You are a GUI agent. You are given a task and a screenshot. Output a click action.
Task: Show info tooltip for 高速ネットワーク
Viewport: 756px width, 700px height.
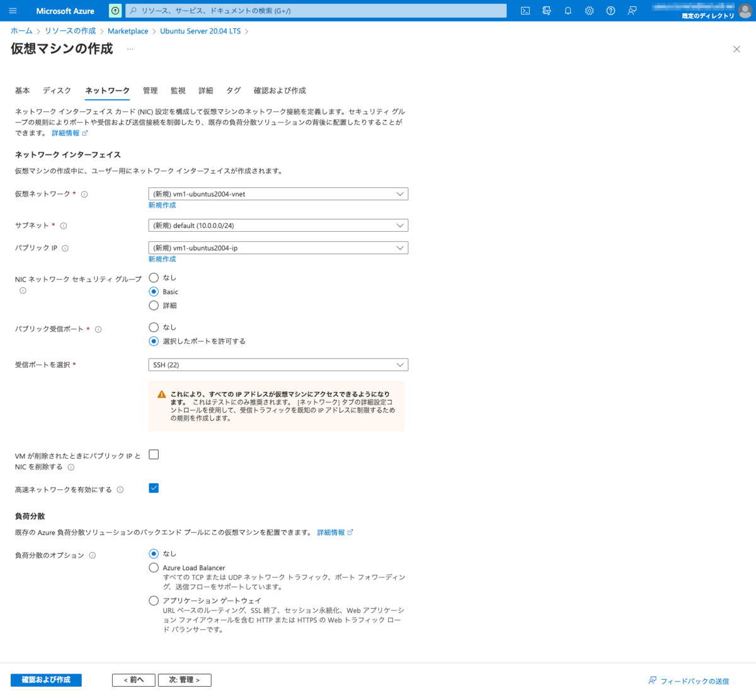click(x=120, y=490)
